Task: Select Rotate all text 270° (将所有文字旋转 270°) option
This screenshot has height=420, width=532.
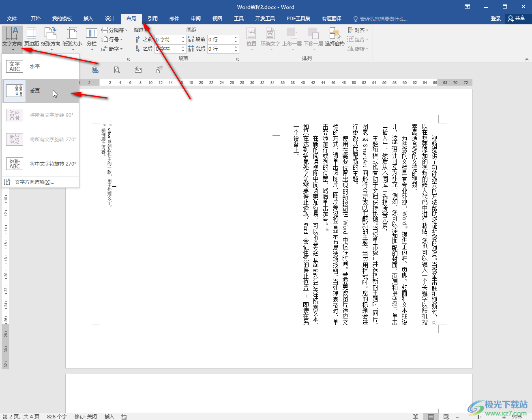Action: click(41, 140)
